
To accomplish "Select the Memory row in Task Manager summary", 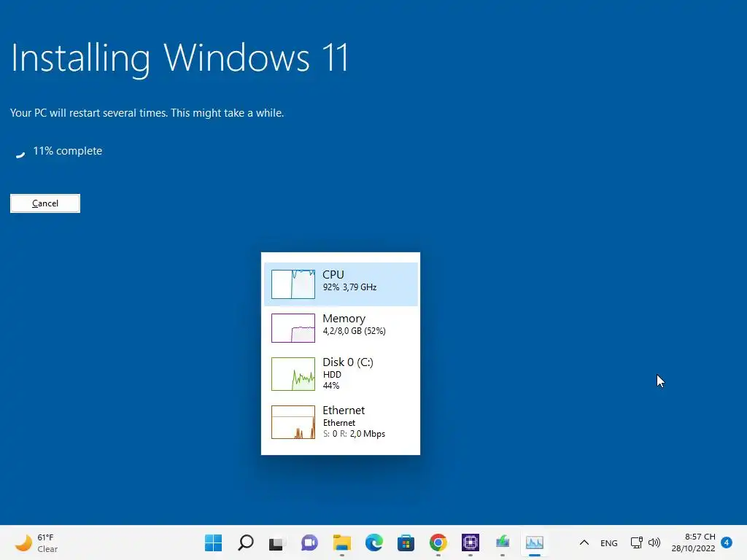I will [x=341, y=328].
